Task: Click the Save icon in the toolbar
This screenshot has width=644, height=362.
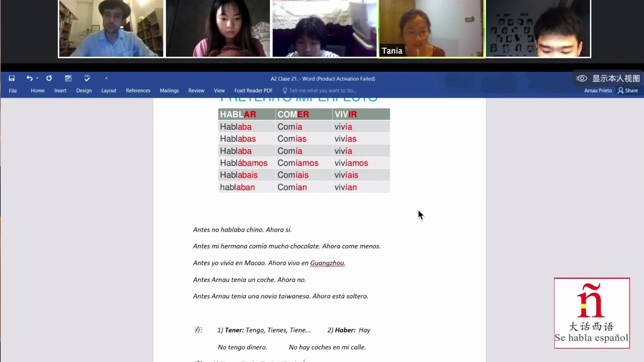Action: coord(11,78)
